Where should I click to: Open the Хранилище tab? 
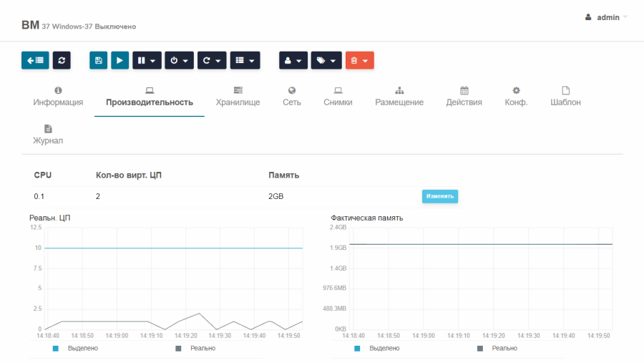[238, 97]
